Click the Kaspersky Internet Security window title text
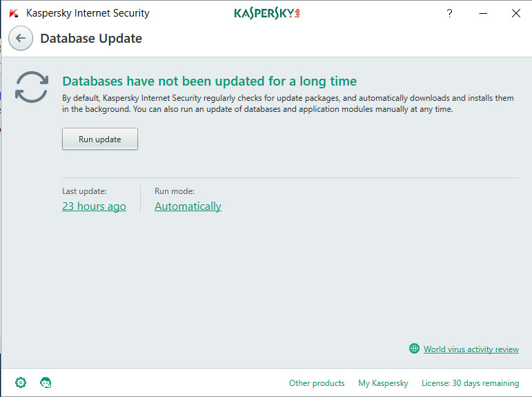 click(88, 13)
